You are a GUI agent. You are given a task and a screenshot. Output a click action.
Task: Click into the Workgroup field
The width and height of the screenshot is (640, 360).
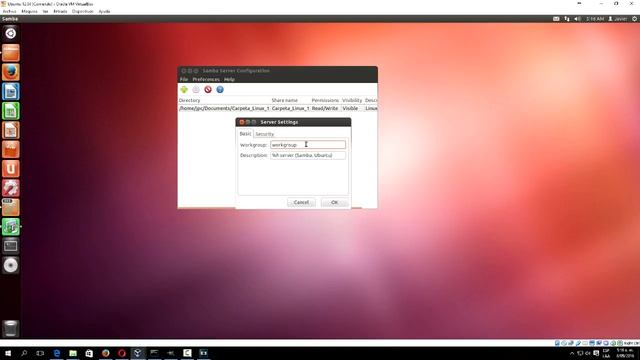(308, 145)
